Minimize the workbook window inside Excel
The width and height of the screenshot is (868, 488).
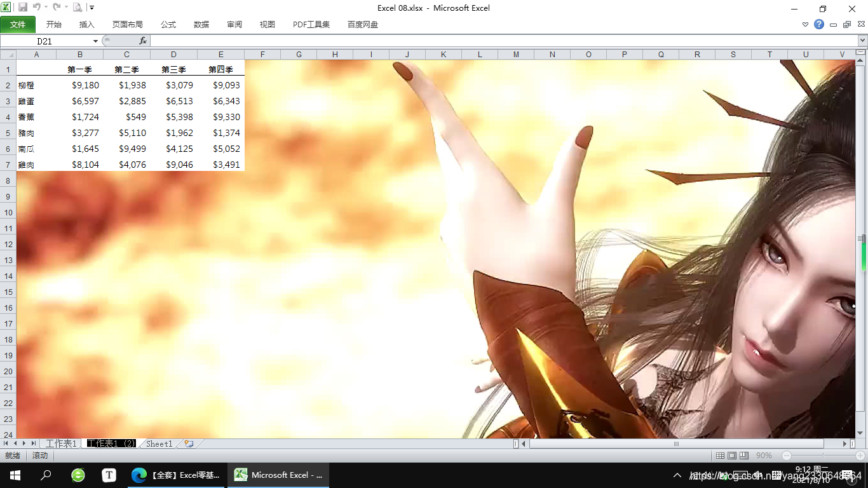(x=833, y=25)
